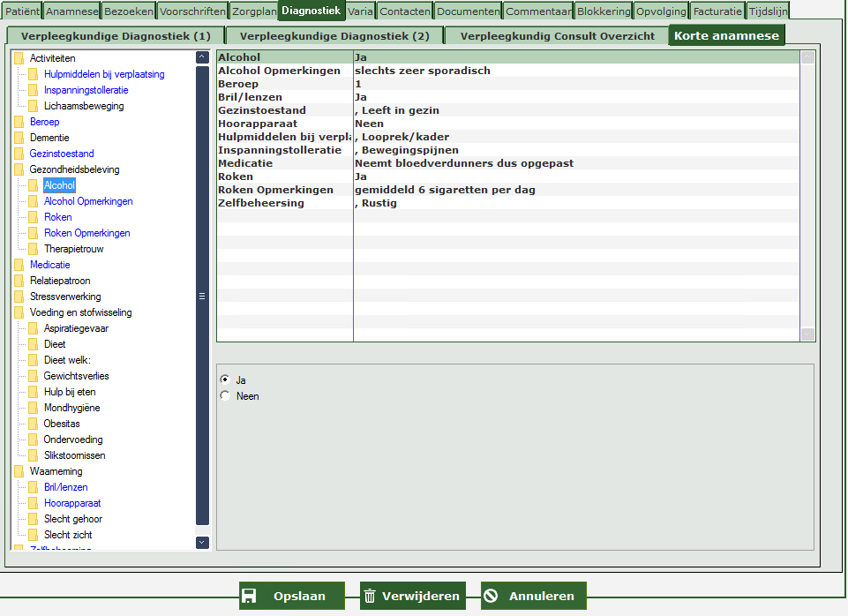
Task: Click the folder icon beside Roken
Action: [33, 217]
